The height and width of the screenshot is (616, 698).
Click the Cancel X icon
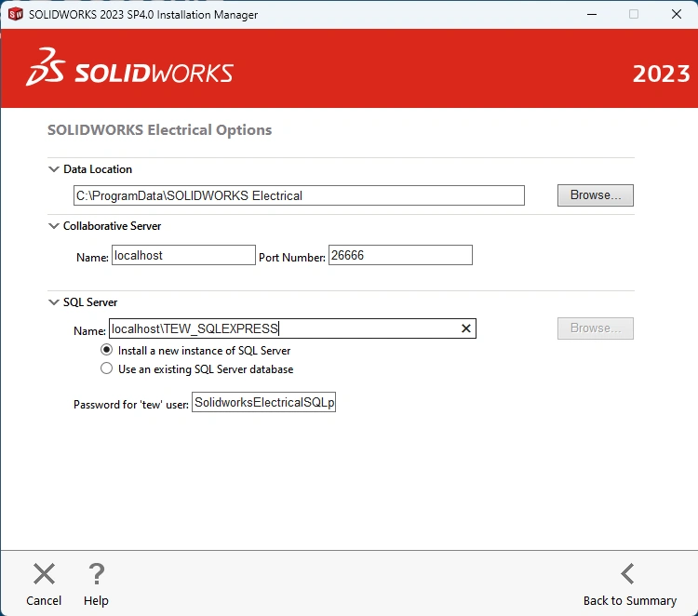coord(44,573)
